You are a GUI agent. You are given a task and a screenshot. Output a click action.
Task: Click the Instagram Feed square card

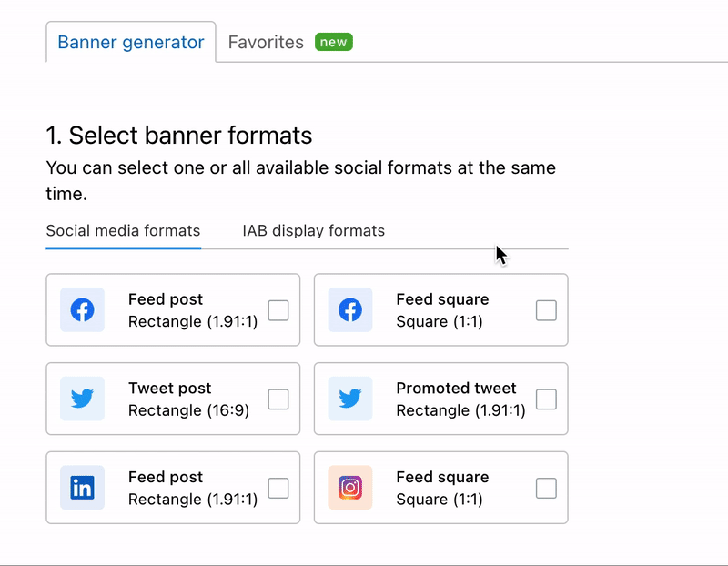click(x=441, y=488)
